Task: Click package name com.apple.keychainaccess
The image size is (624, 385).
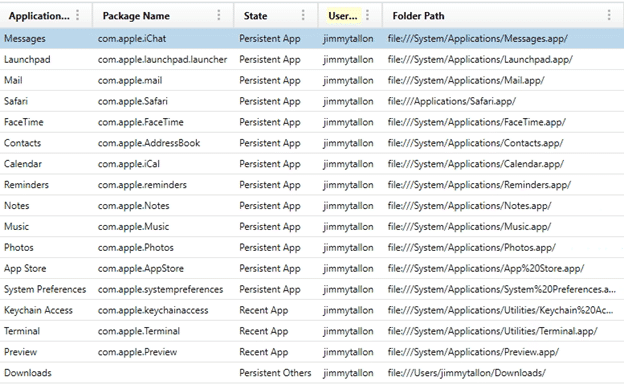Action: [153, 310]
